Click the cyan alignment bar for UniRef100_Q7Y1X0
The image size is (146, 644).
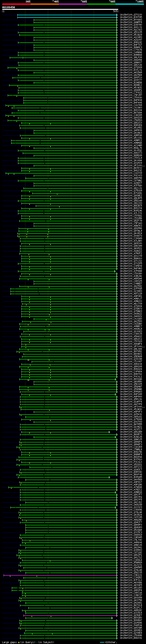click(67, 15)
